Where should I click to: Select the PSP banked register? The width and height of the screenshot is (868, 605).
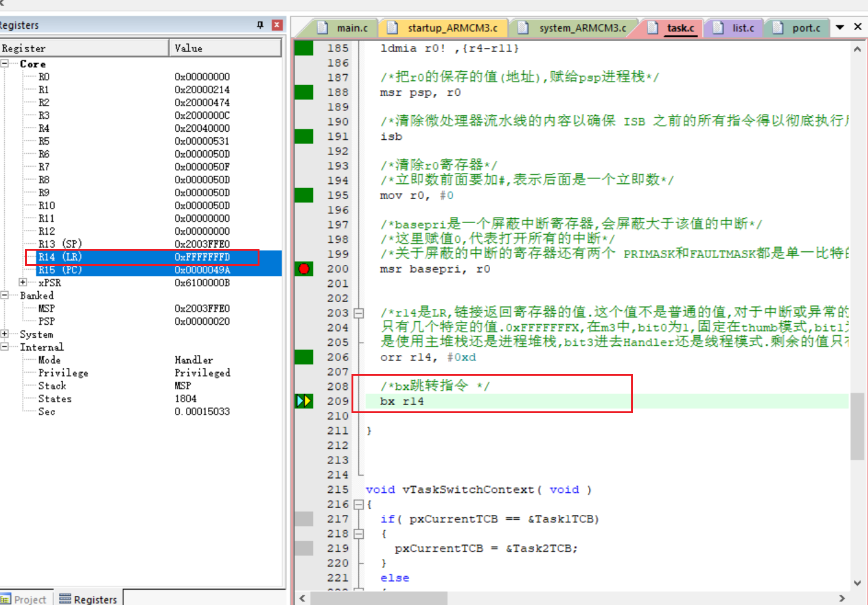(140, 321)
